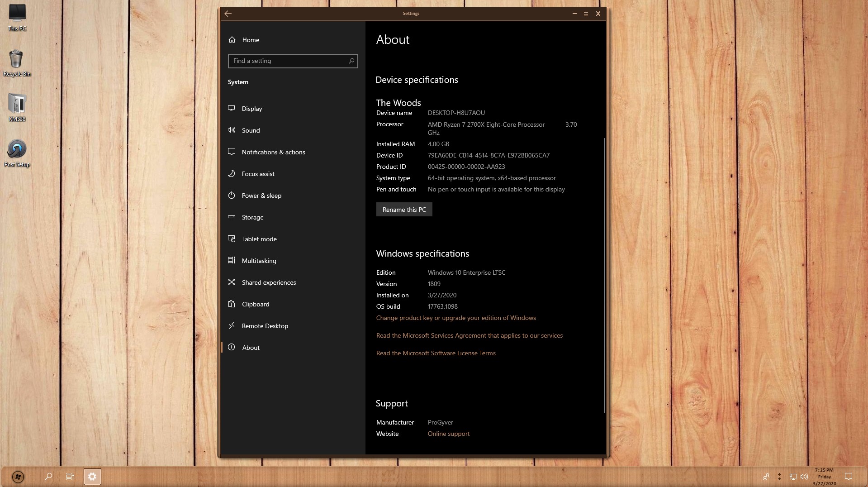Open Task View on taskbar

[x=70, y=477]
